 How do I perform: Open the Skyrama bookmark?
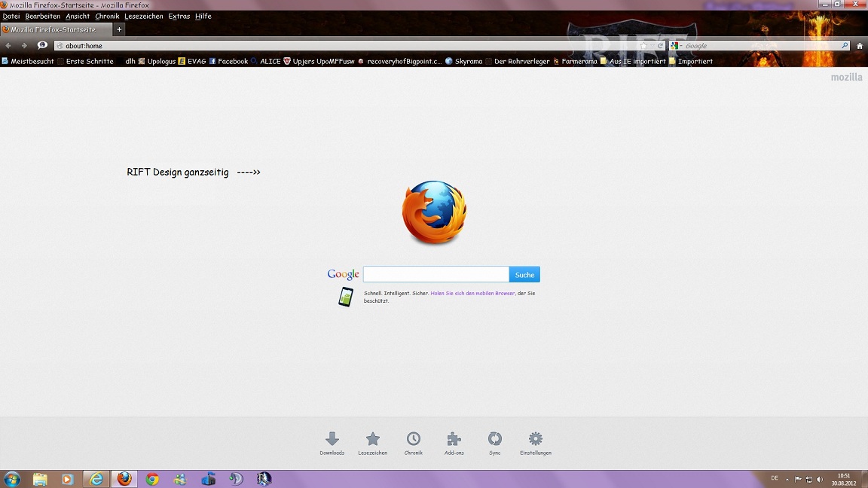tap(464, 62)
